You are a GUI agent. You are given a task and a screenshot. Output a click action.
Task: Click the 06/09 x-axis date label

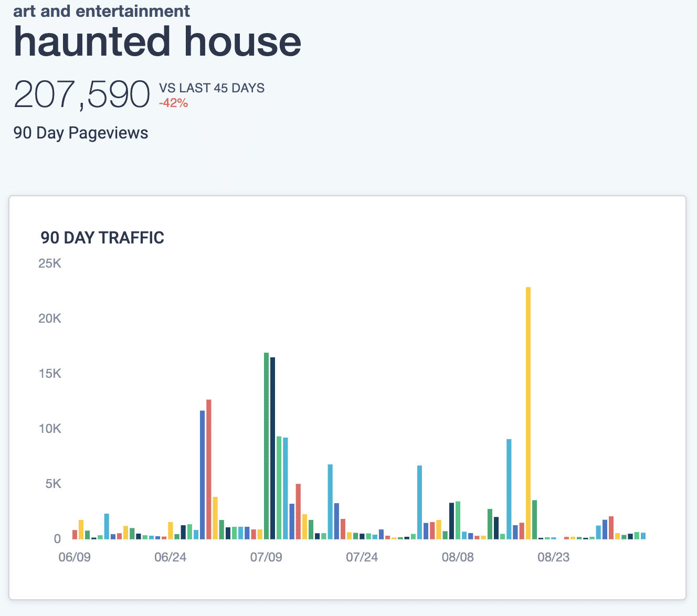[75, 557]
